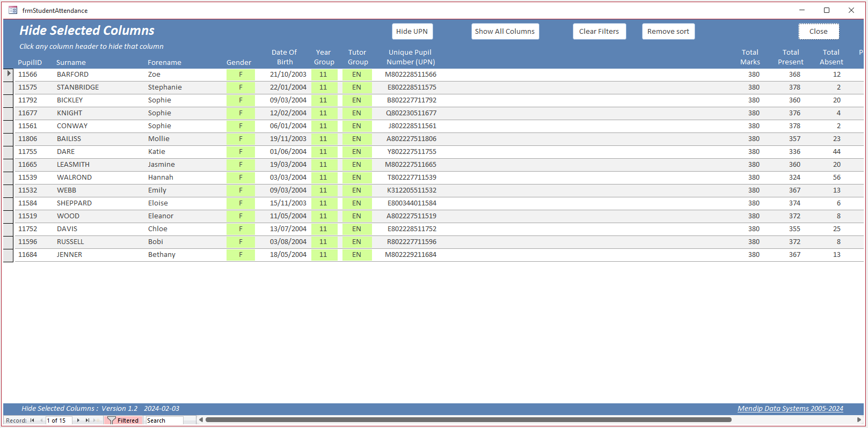Click the Remove sort button
Viewport: 868px width, 428px height.
tap(668, 31)
